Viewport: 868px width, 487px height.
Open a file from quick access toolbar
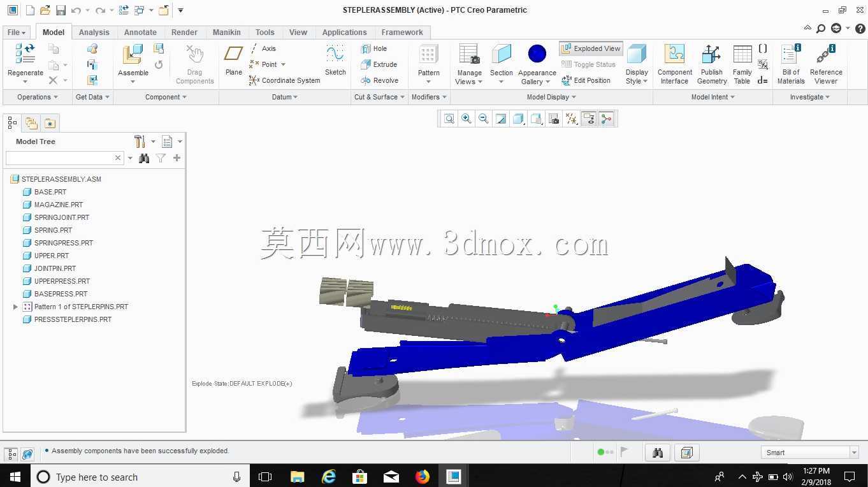[45, 10]
